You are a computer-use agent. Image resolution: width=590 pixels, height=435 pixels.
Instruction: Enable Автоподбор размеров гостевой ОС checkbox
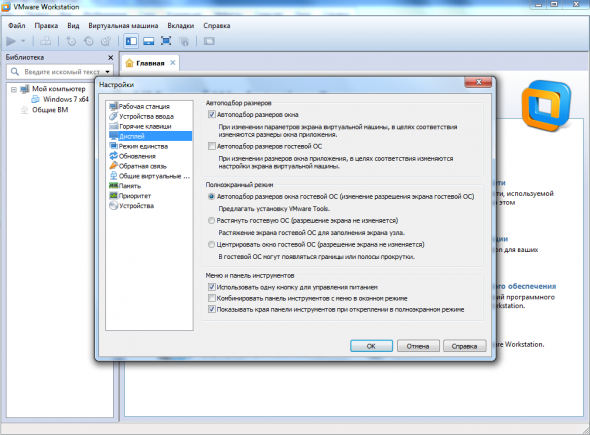[212, 146]
